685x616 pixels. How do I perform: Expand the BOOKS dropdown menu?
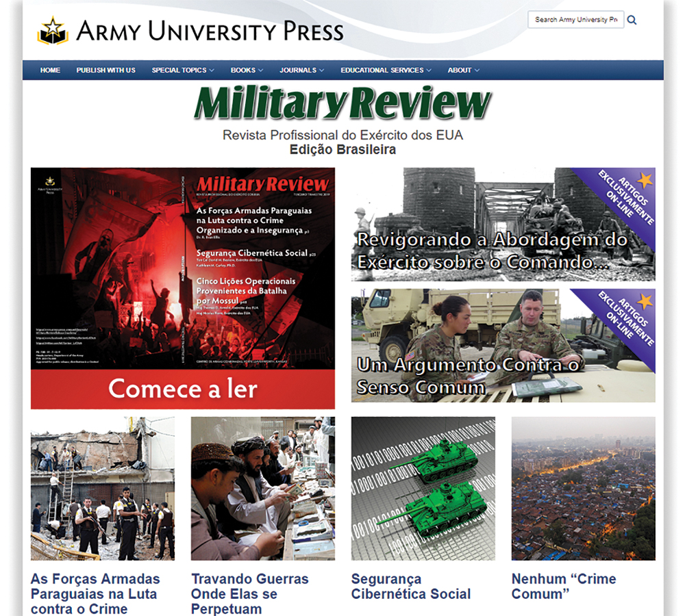pos(247,70)
